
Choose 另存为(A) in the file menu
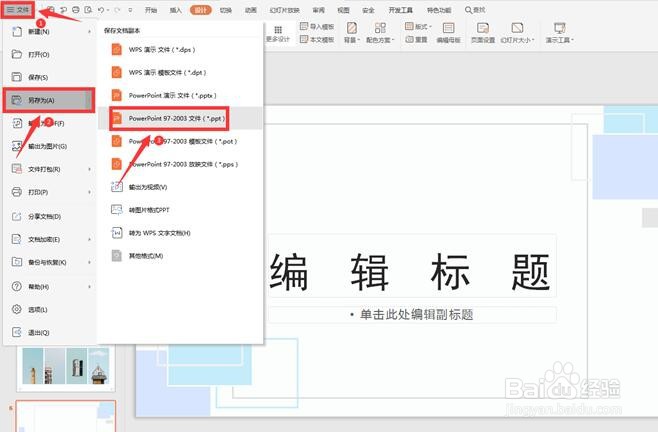tap(49, 100)
